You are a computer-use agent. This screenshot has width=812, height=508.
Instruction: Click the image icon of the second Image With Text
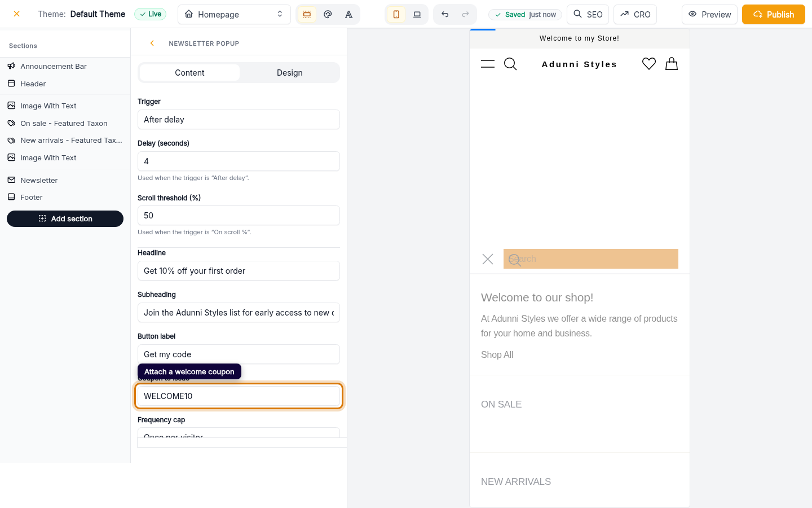11,157
